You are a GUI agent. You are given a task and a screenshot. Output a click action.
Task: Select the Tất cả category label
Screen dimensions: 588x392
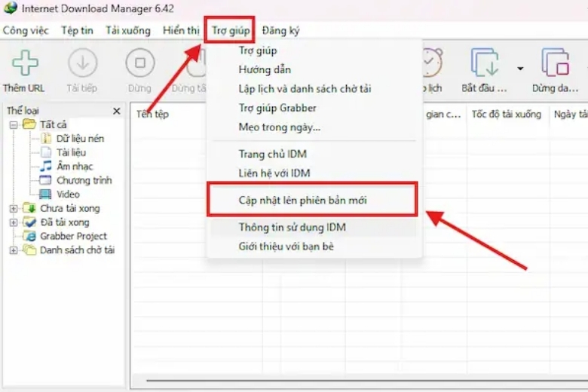tap(54, 124)
